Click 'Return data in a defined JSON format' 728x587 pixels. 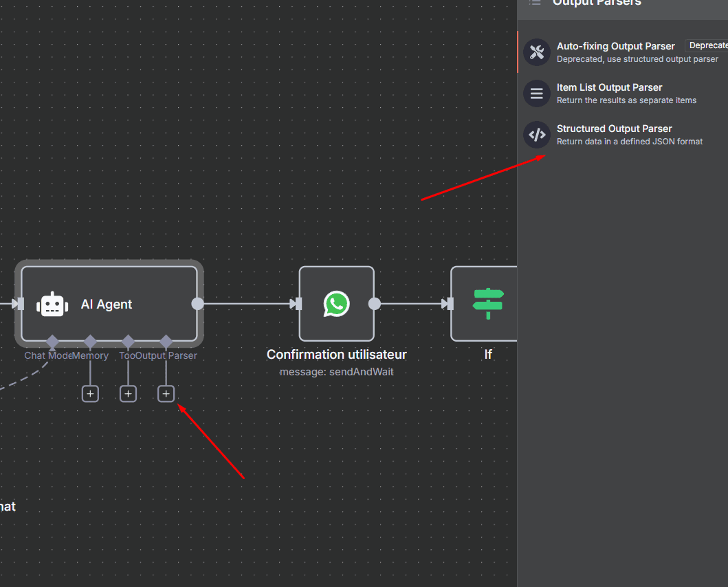(630, 142)
